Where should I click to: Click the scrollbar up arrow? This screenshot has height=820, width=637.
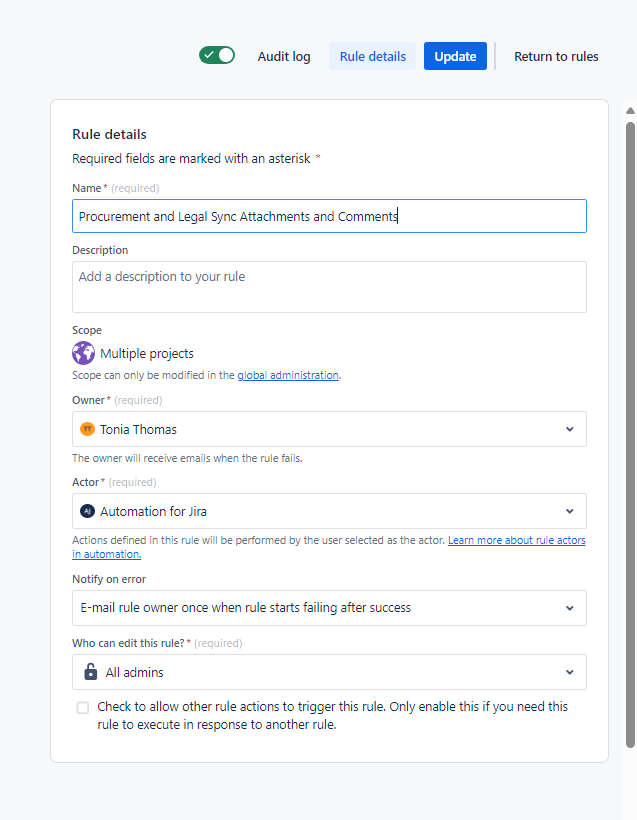pos(630,110)
